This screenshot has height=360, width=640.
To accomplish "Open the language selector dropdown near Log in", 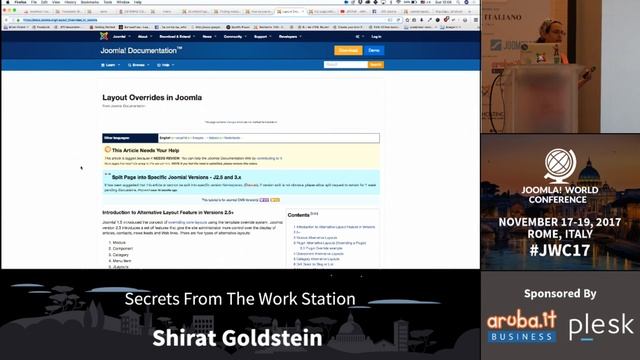I will pyautogui.click(x=359, y=37).
